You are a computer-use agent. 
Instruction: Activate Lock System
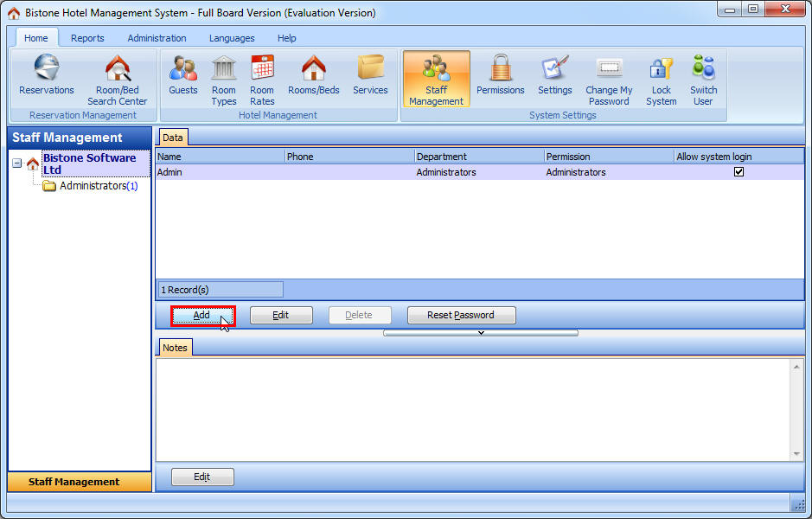(x=661, y=76)
